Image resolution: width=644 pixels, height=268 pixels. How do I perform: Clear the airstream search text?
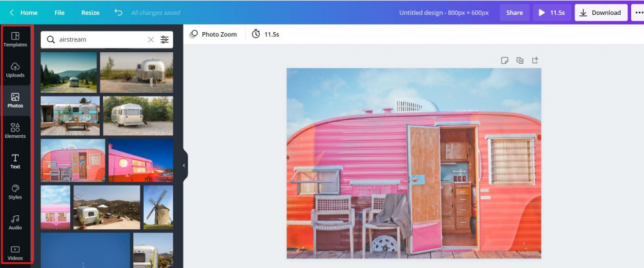[x=151, y=40]
